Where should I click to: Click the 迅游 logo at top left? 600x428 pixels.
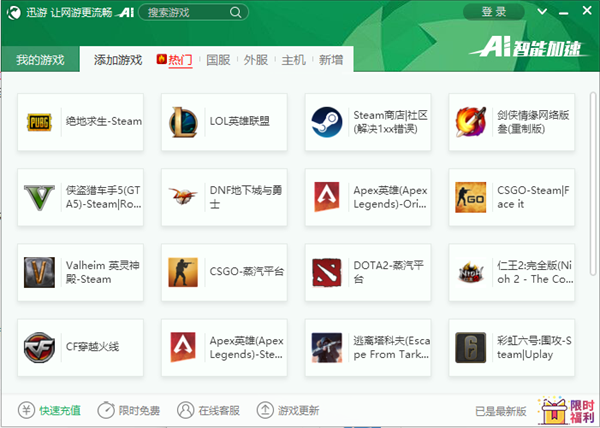point(14,13)
